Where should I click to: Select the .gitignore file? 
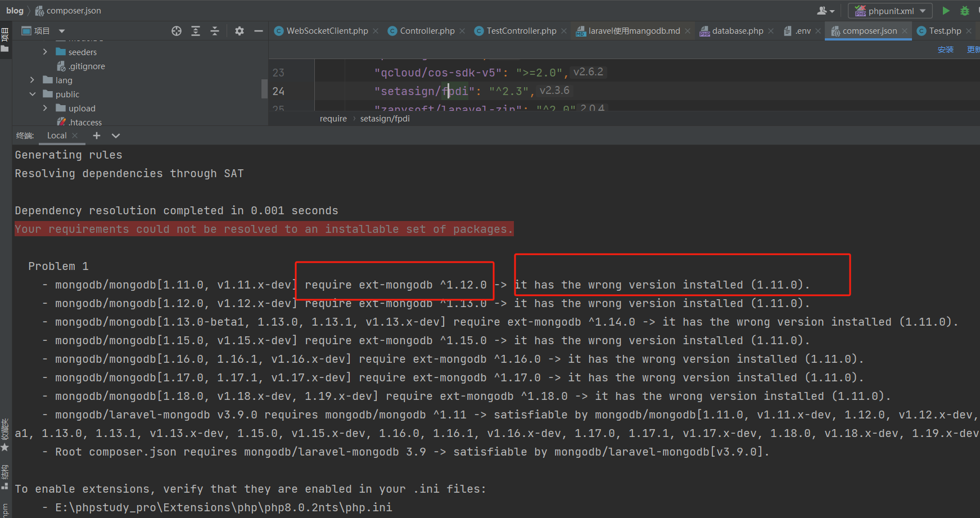click(x=81, y=66)
